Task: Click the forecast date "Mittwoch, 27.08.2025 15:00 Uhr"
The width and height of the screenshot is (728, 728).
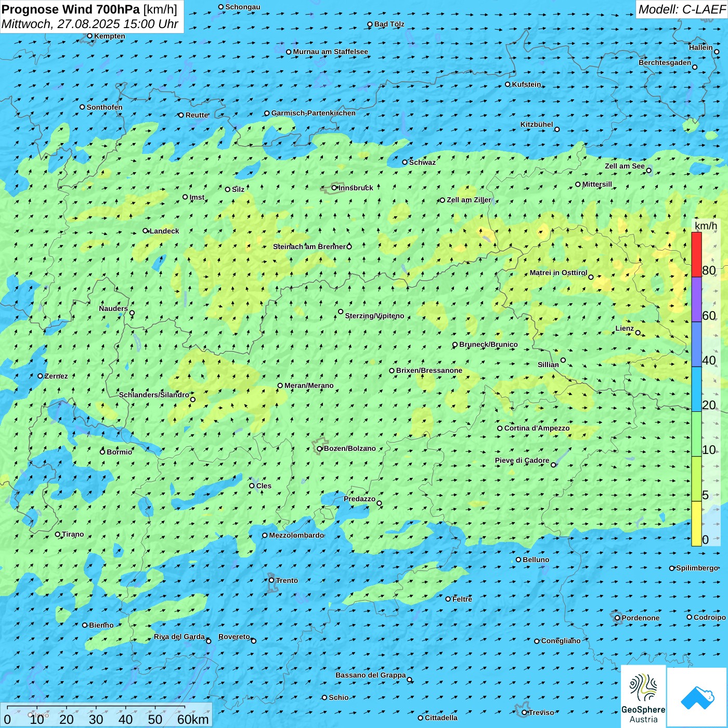Action: point(89,24)
